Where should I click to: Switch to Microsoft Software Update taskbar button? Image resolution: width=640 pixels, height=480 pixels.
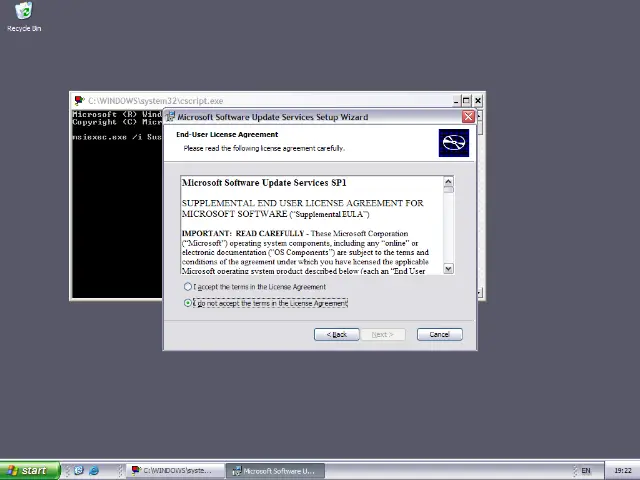click(275, 471)
